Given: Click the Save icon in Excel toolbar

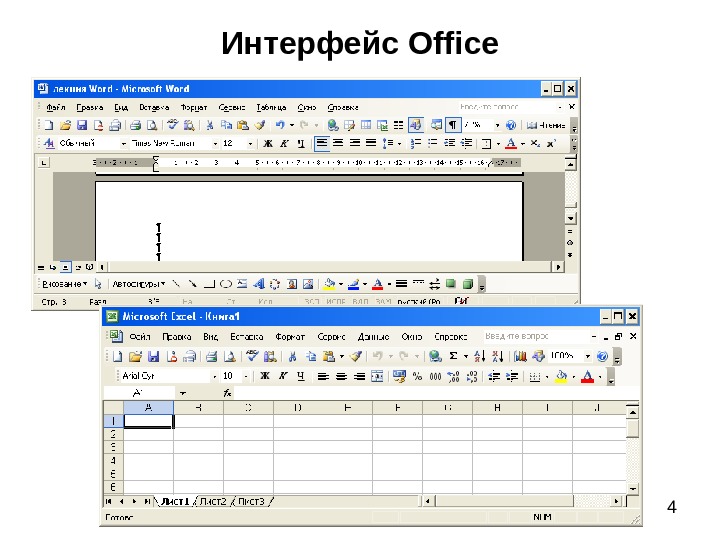Looking at the screenshot, I should click(153, 356).
